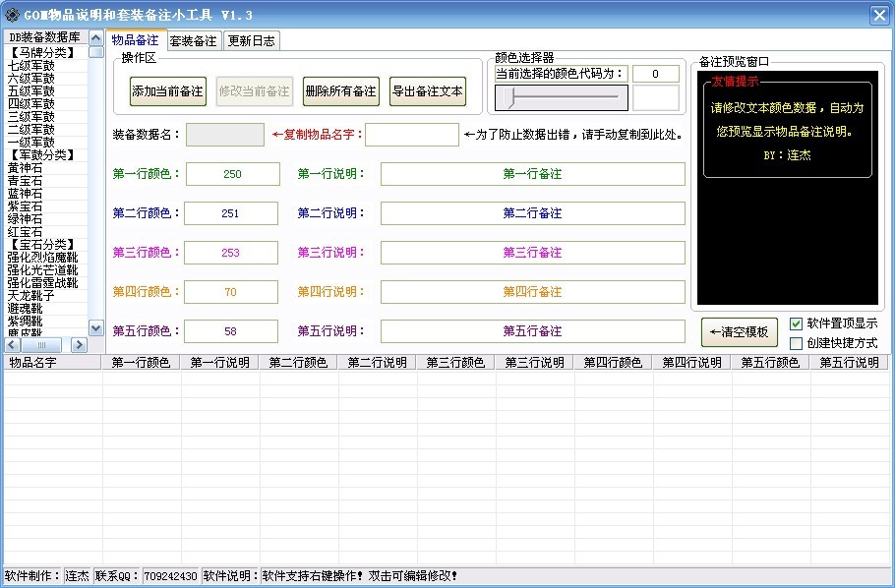
Task: Toggle the 软件置顶显示 checkbox
Action: coord(796,323)
